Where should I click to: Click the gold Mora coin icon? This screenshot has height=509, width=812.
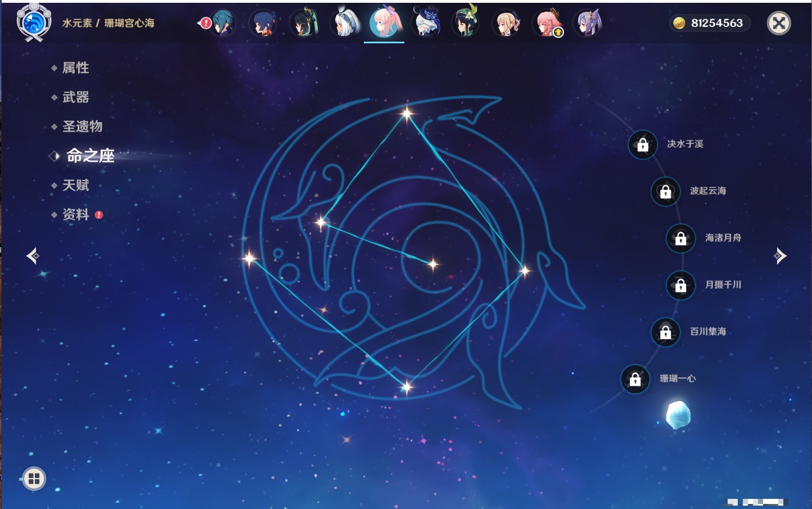click(679, 23)
